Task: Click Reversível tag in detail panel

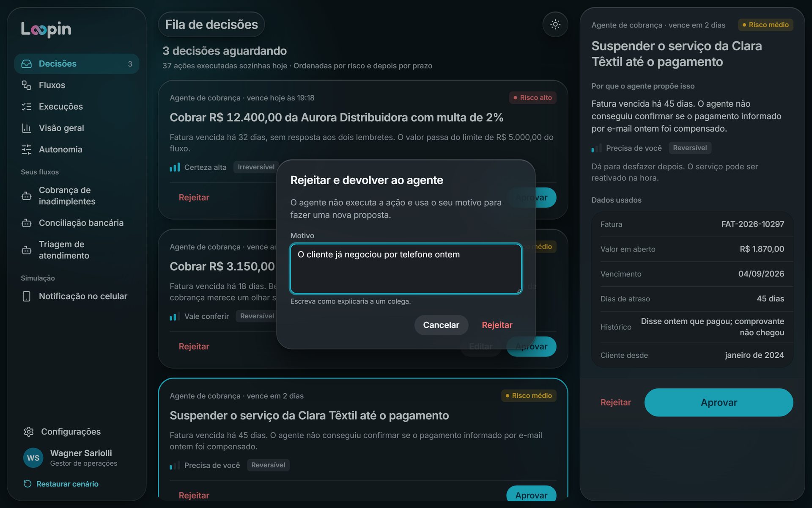Action: pos(690,148)
